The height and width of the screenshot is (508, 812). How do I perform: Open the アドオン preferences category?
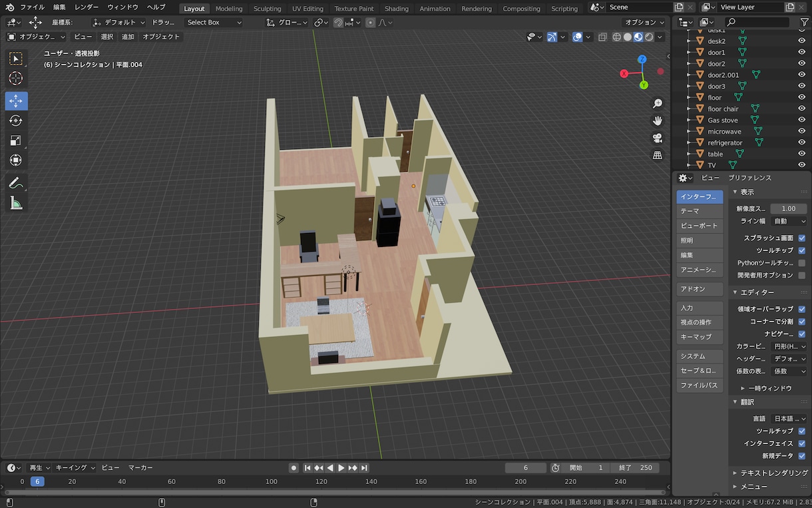tap(700, 290)
